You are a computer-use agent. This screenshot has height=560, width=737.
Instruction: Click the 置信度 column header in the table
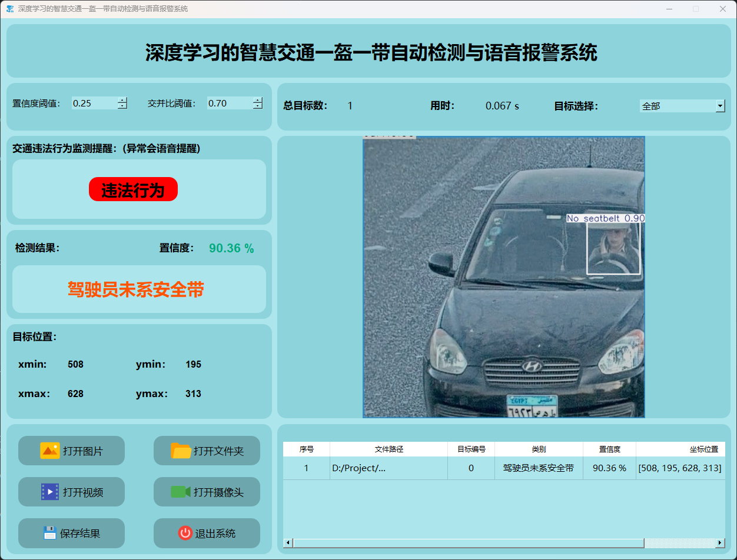[609, 449]
